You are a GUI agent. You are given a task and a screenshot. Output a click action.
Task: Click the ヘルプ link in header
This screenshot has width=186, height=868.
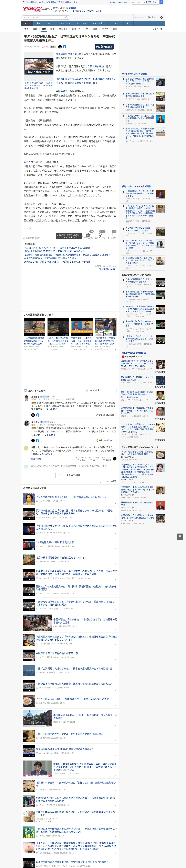coord(127,2)
